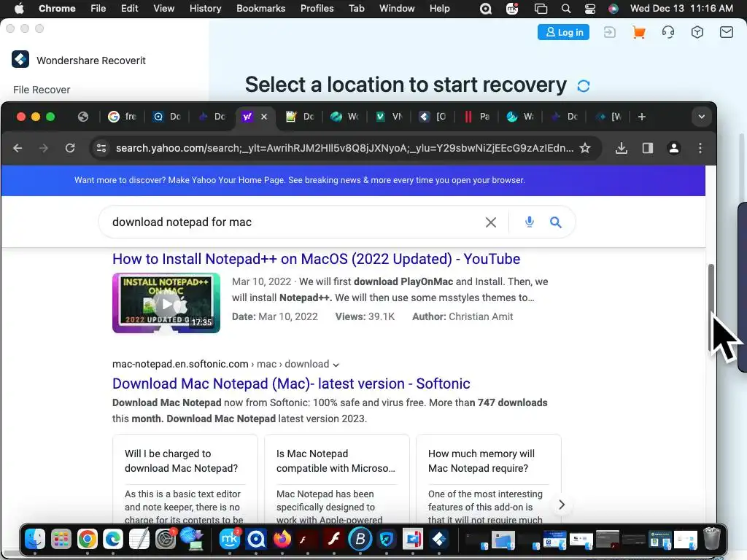Open 'How much memory' FAQ card
Viewport: 747px width, 560px height.
click(488, 478)
